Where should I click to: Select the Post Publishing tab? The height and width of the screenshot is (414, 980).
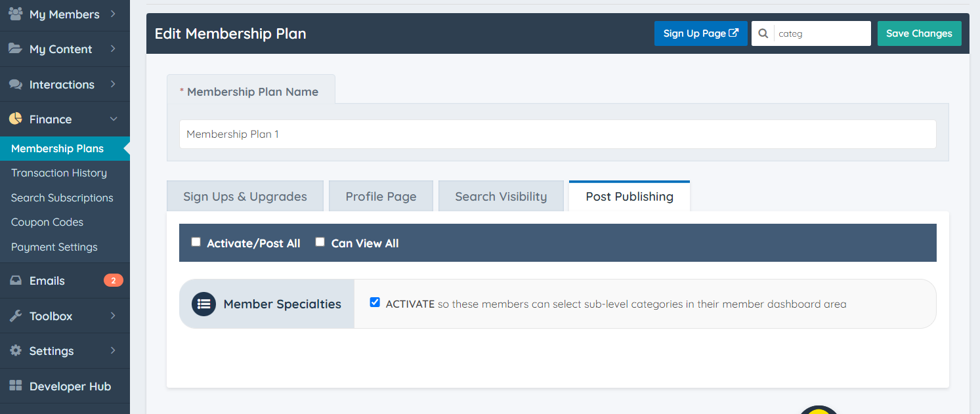(x=629, y=196)
